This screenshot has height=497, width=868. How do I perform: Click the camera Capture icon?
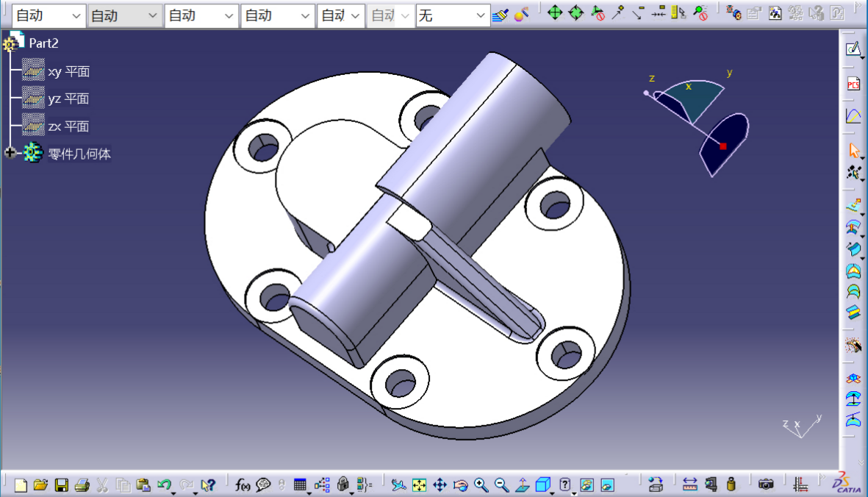(766, 485)
